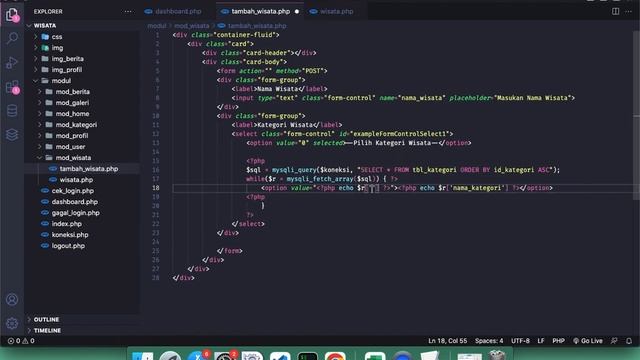This screenshot has height=360, width=640.
Task: Change language mode PHP
Action: 558,341
